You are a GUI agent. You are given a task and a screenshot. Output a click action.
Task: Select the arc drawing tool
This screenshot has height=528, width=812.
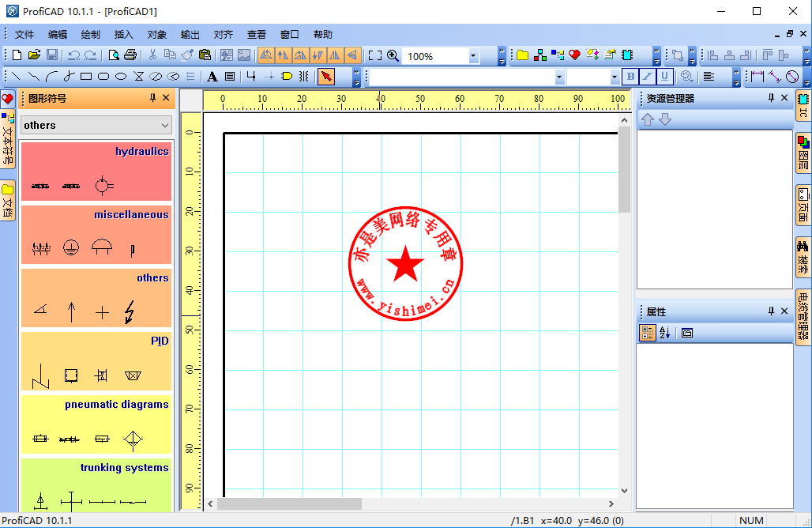coord(51,77)
